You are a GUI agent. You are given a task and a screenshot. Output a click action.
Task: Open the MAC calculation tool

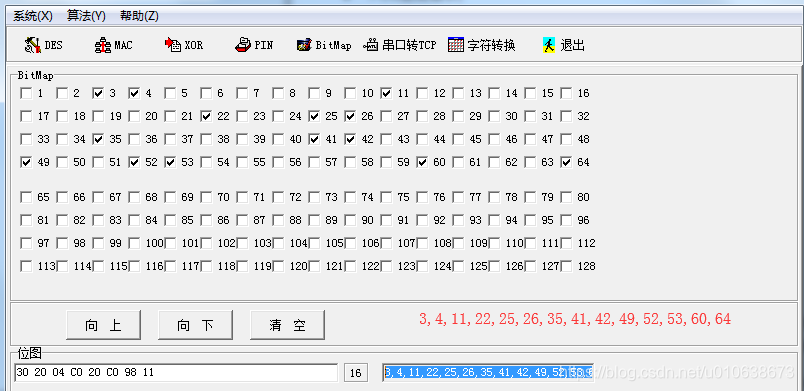point(103,45)
